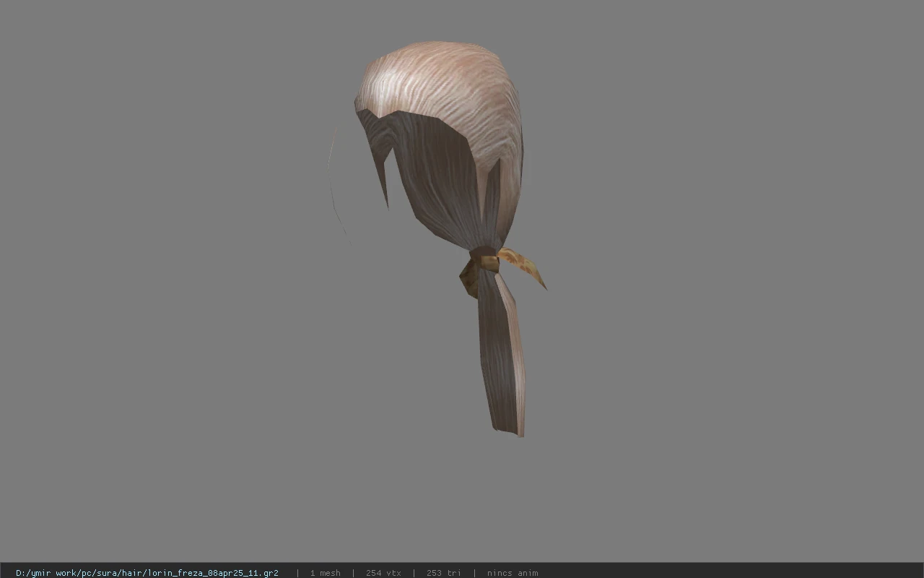Click the '253 tri' triangle count
The height and width of the screenshot is (578, 924).
443,573
